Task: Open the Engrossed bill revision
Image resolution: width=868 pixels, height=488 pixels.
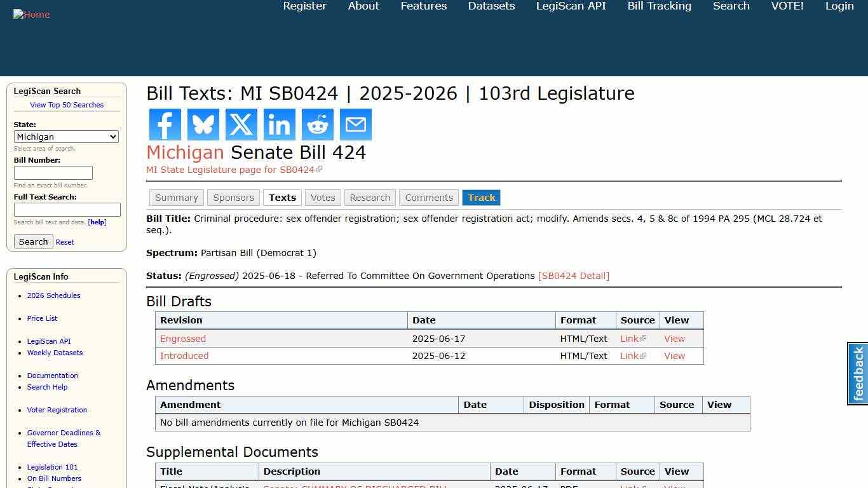Action: [x=183, y=338]
